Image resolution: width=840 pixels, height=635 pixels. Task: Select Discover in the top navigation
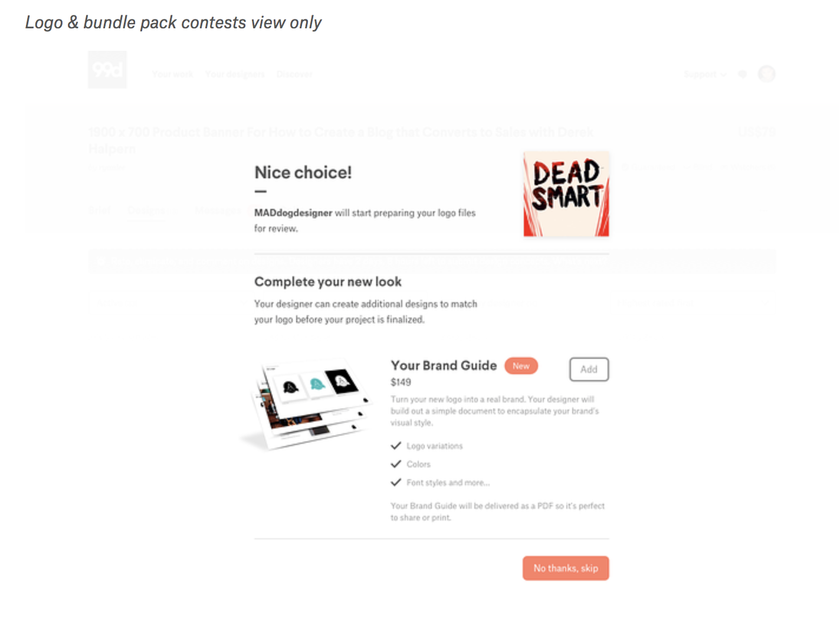294,74
